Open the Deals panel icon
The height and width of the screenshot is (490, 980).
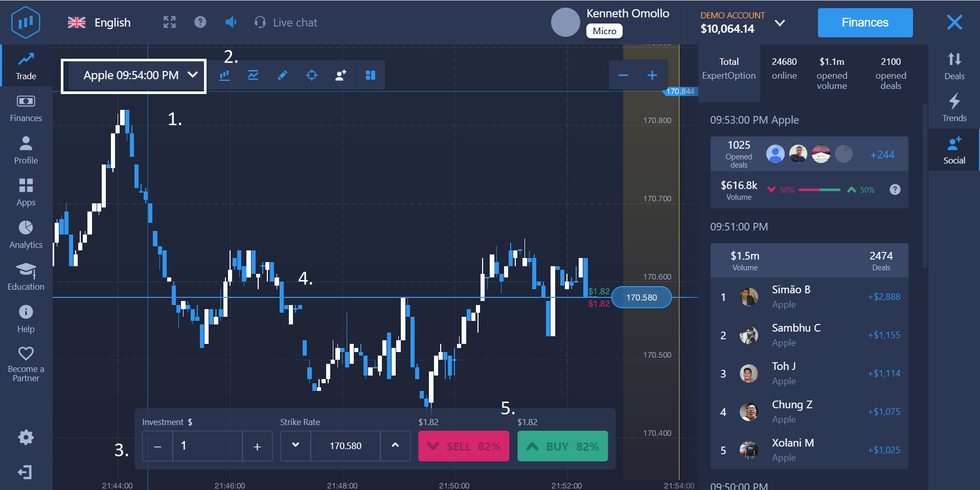click(x=953, y=65)
